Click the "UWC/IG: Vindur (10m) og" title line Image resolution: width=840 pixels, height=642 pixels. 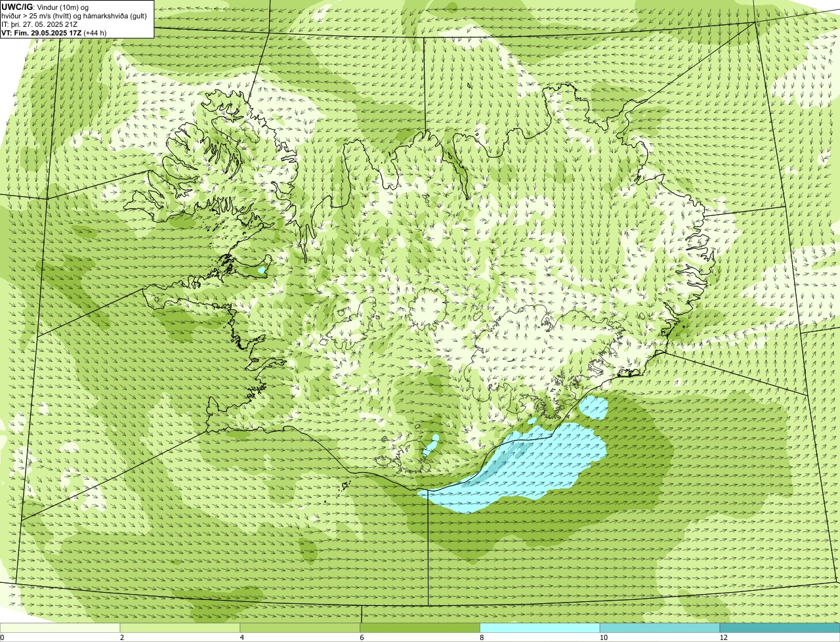tap(45, 7)
